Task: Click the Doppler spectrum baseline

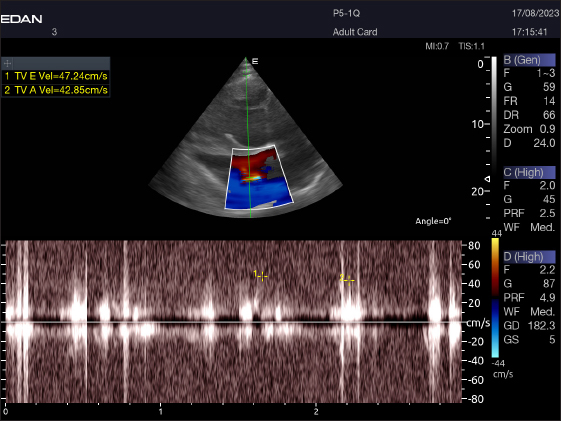Action: [233, 322]
